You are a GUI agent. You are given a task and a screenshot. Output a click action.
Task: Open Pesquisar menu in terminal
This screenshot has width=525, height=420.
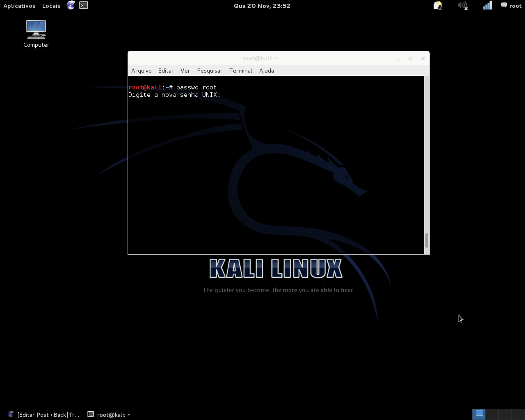point(210,71)
